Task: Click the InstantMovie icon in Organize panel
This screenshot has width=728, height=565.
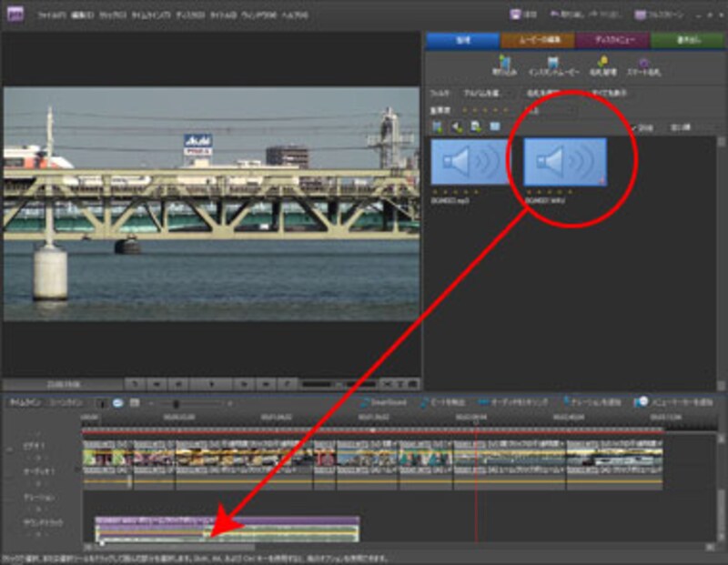Action: pyautogui.click(x=551, y=62)
